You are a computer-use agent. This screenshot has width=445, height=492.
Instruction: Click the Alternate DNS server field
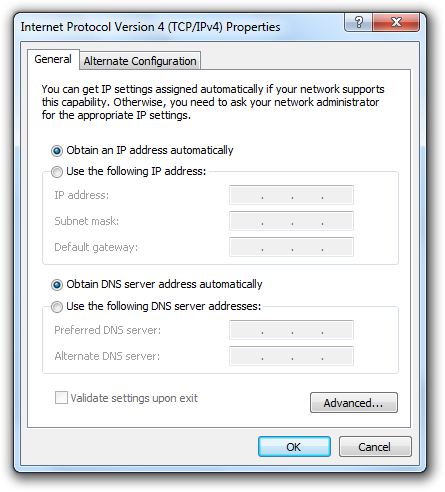point(291,356)
